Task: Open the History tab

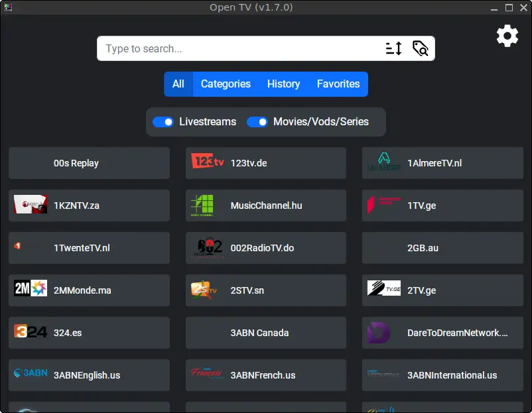Action: (x=284, y=84)
